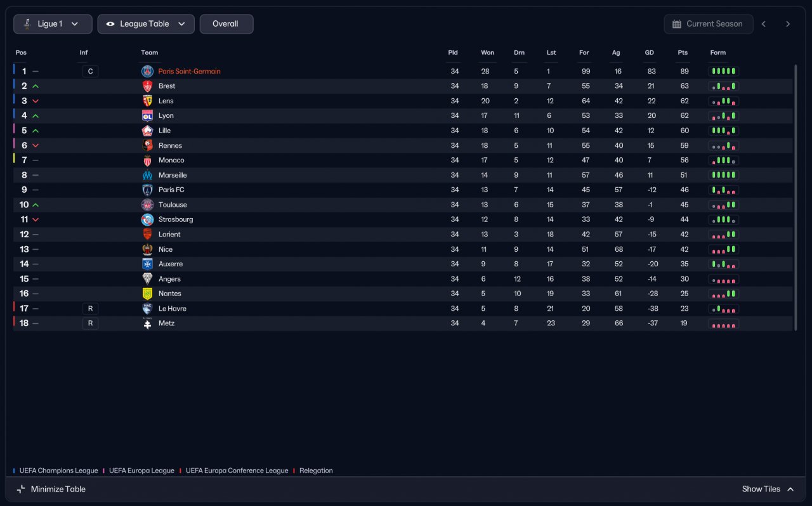Open the Current Season selector
The image size is (812, 506).
point(709,24)
